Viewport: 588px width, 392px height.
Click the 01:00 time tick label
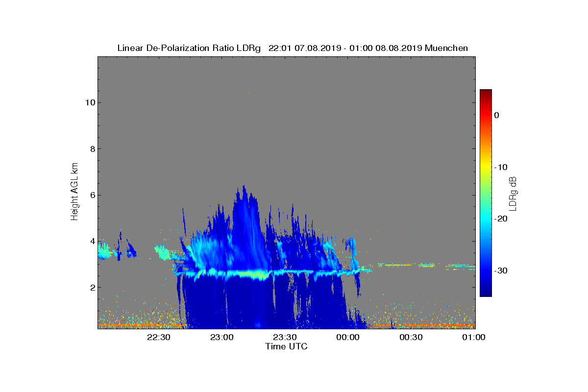pyautogui.click(x=474, y=337)
